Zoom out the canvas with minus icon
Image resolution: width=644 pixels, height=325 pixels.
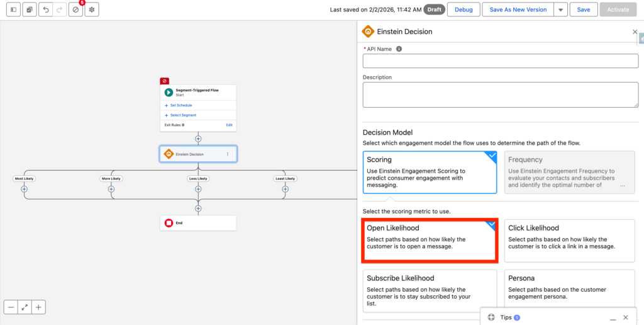(x=11, y=307)
